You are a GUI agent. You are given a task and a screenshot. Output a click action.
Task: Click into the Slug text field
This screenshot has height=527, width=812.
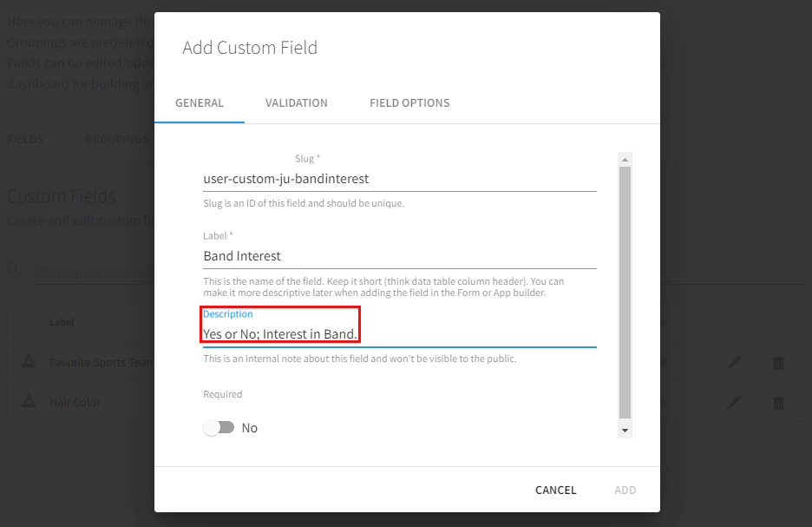[399, 179]
